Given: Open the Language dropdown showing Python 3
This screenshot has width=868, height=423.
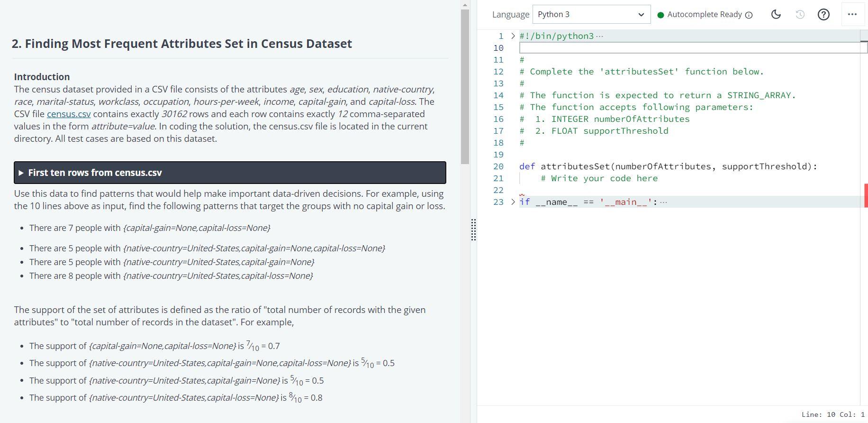Looking at the screenshot, I should [592, 14].
